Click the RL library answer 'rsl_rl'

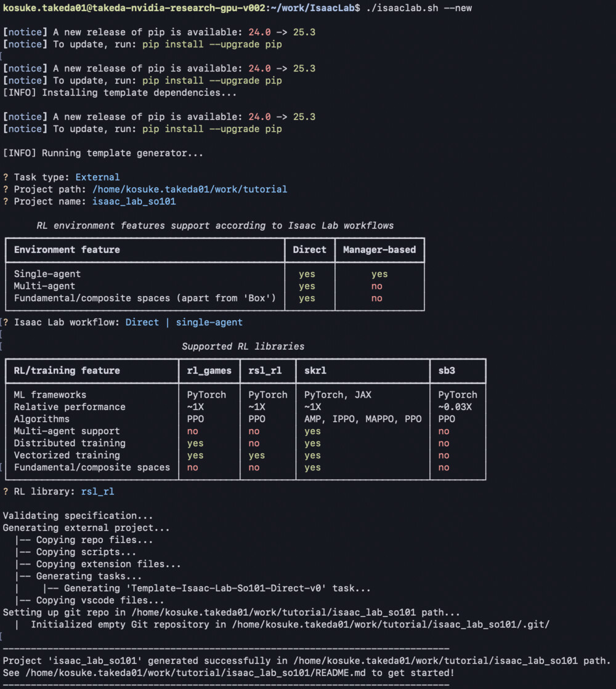pos(97,491)
